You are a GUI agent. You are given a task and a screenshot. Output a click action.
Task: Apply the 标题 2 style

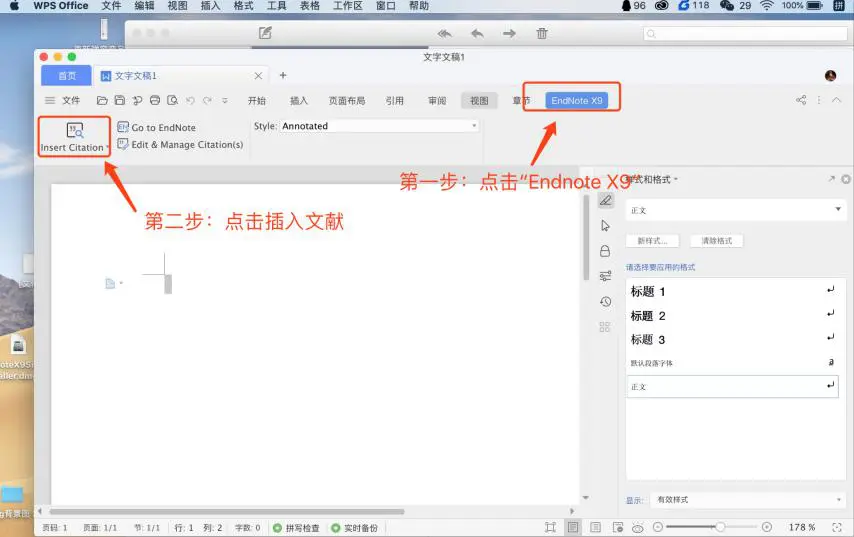(732, 316)
